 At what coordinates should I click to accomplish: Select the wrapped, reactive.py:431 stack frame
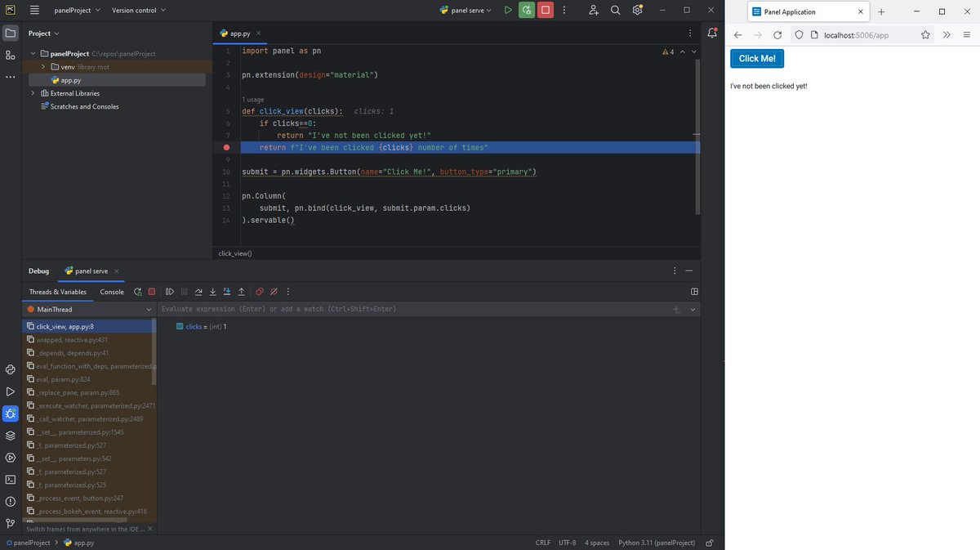coord(88,339)
